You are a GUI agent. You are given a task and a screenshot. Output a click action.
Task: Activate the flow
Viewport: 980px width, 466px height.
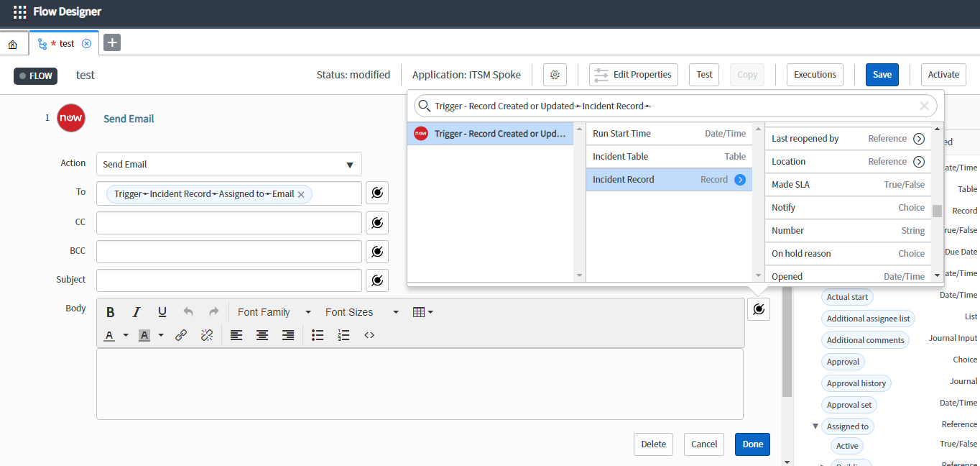click(x=943, y=75)
